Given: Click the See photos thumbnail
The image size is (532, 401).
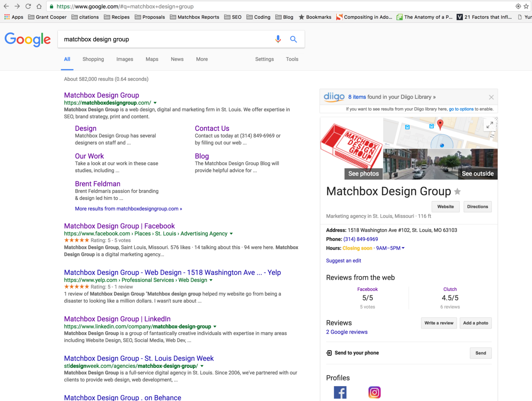Looking at the screenshot, I should click(352, 149).
